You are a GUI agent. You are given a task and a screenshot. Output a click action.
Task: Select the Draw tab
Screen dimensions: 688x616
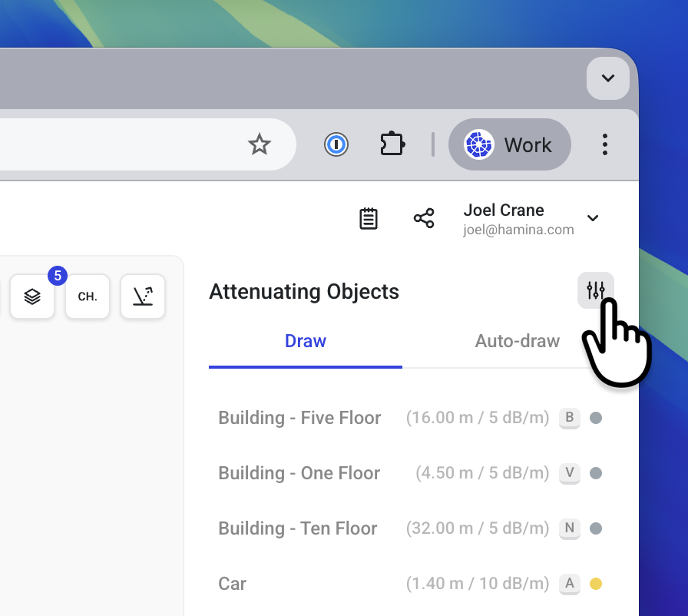click(x=306, y=341)
